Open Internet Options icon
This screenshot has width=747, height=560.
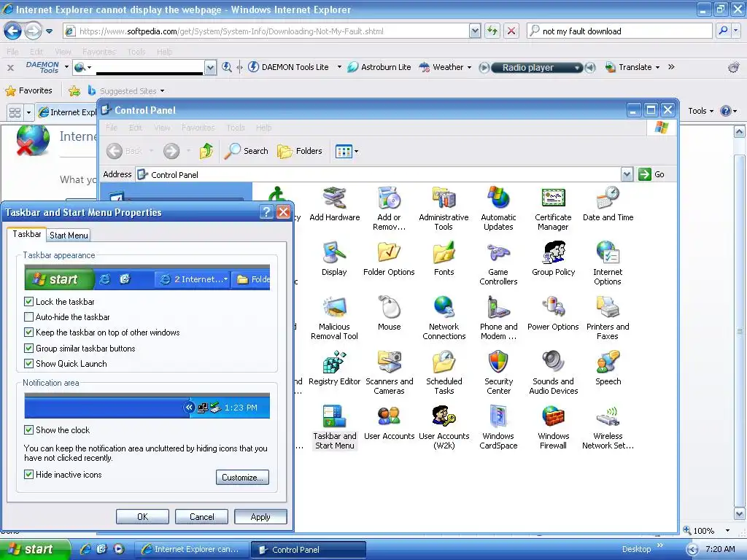pyautogui.click(x=608, y=263)
